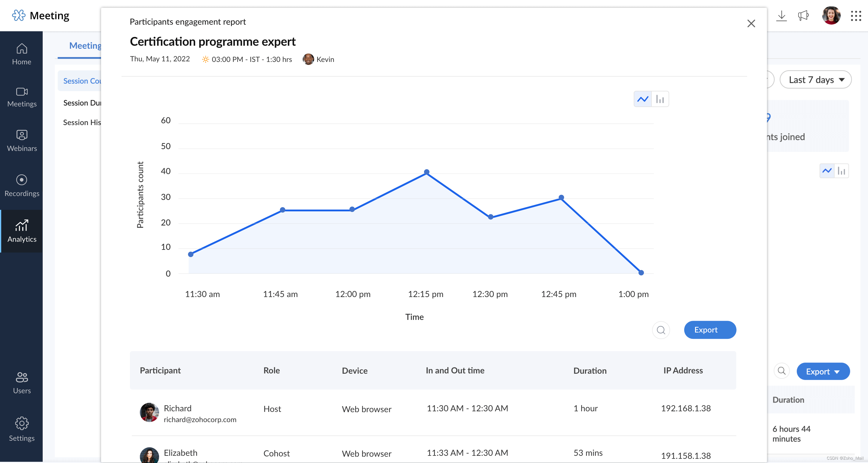
Task: Search participants with report magnifier icon
Action: tap(661, 330)
